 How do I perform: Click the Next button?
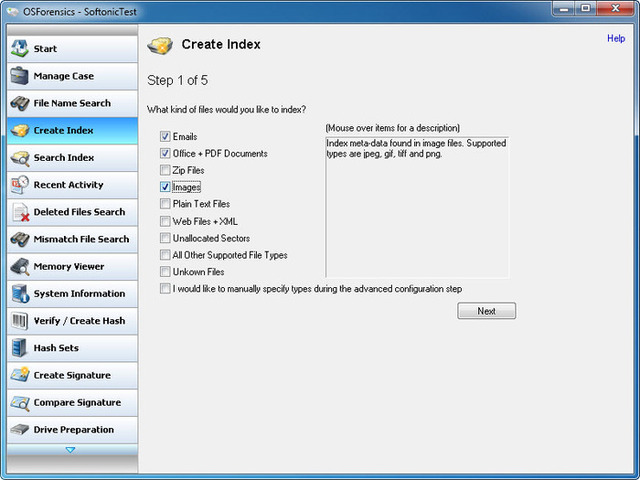click(x=487, y=311)
